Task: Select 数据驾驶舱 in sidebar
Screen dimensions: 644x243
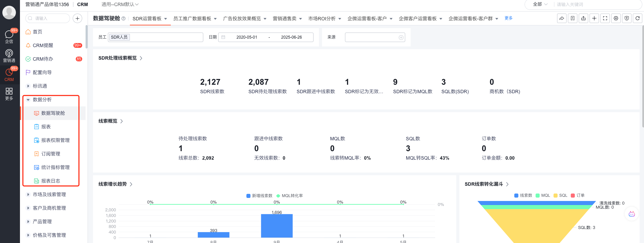Action: 52,113
